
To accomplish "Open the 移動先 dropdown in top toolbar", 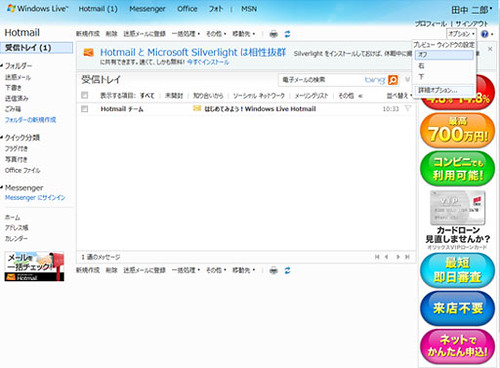I will tap(244, 34).
